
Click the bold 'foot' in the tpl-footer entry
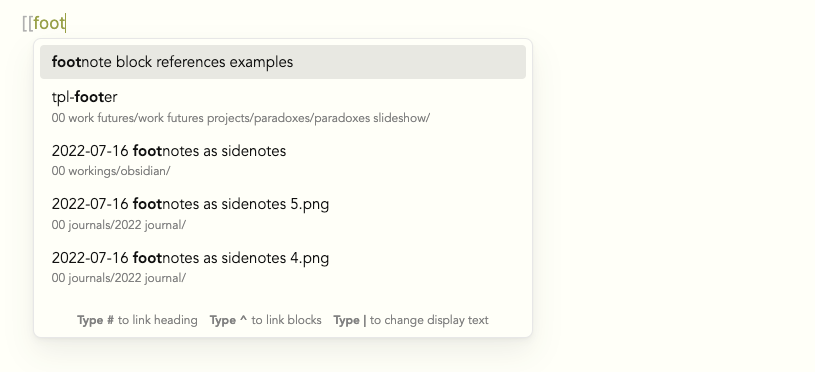click(x=89, y=97)
